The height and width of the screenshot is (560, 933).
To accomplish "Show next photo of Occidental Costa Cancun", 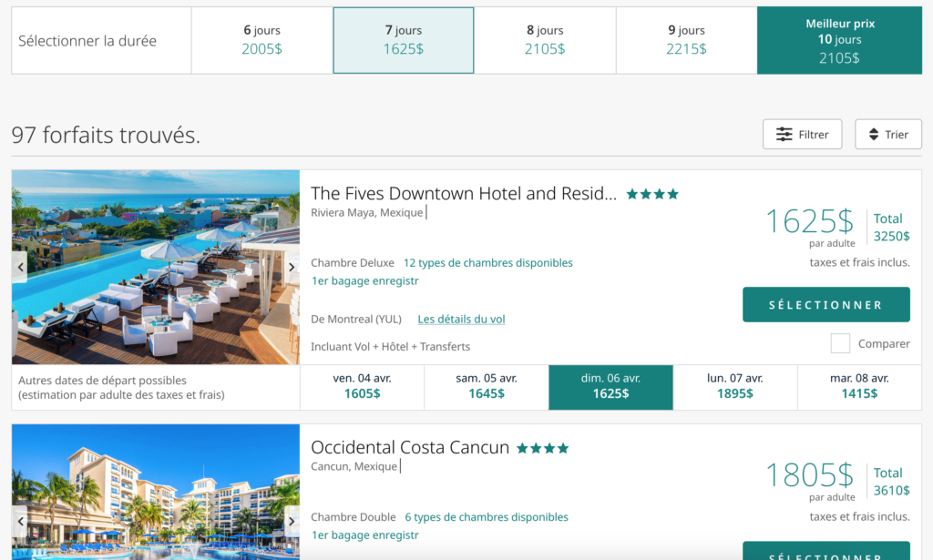I will click(292, 522).
